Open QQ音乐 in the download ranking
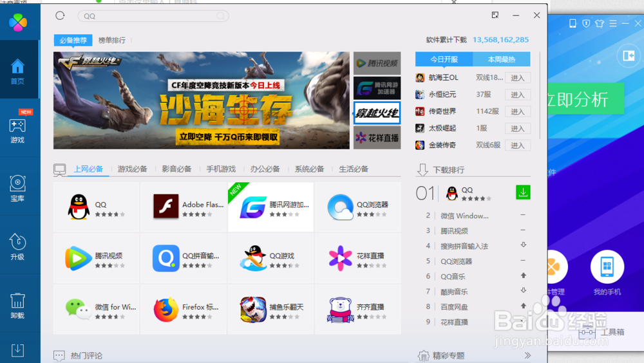The height and width of the screenshot is (363, 644). click(x=453, y=276)
